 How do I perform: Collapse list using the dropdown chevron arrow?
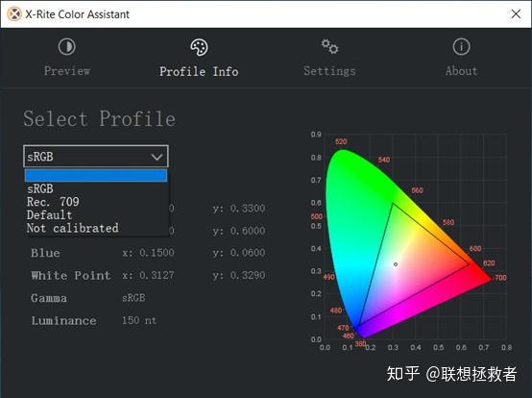[157, 157]
